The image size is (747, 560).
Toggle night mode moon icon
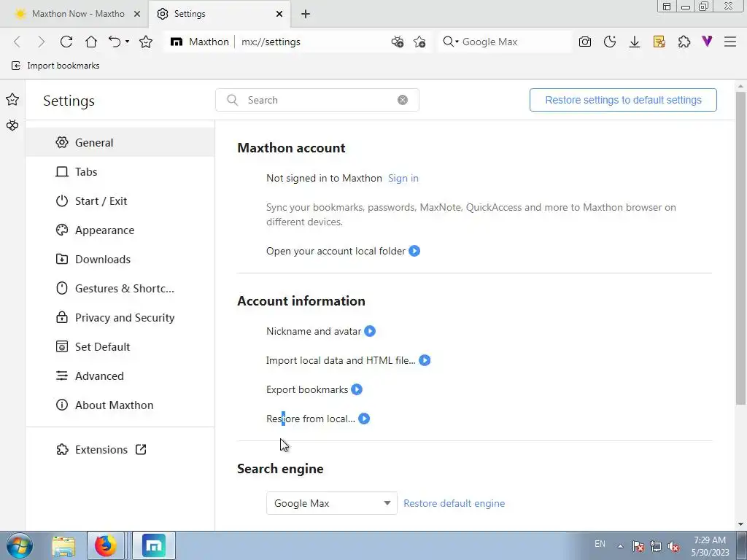click(610, 42)
